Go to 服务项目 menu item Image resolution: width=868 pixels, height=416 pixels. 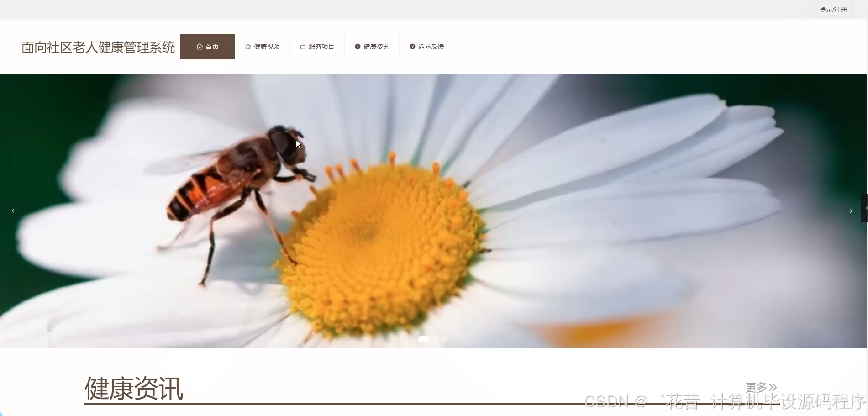click(x=317, y=47)
